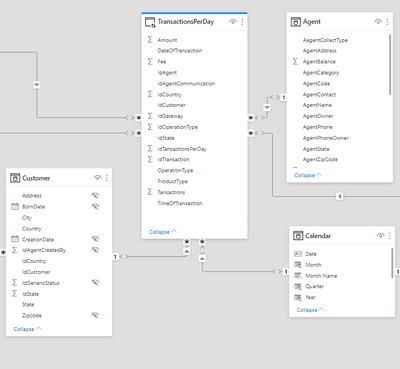400x369 pixels.
Task: Click the Agent table field list scrollbar
Action: 390,65
